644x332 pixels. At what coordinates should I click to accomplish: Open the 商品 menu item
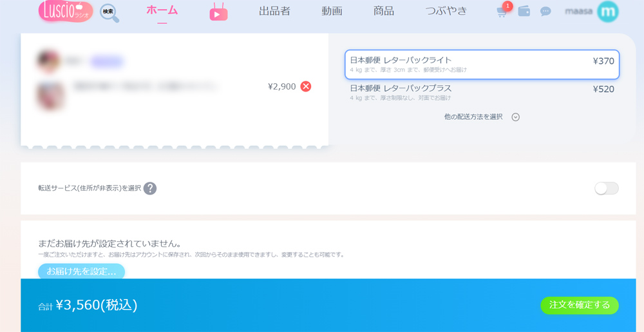(383, 11)
